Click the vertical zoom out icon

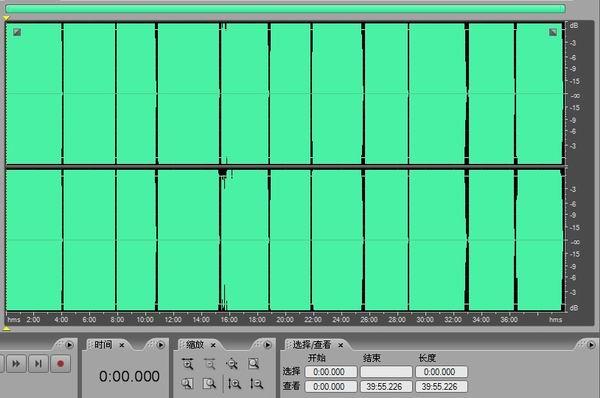[x=256, y=383]
